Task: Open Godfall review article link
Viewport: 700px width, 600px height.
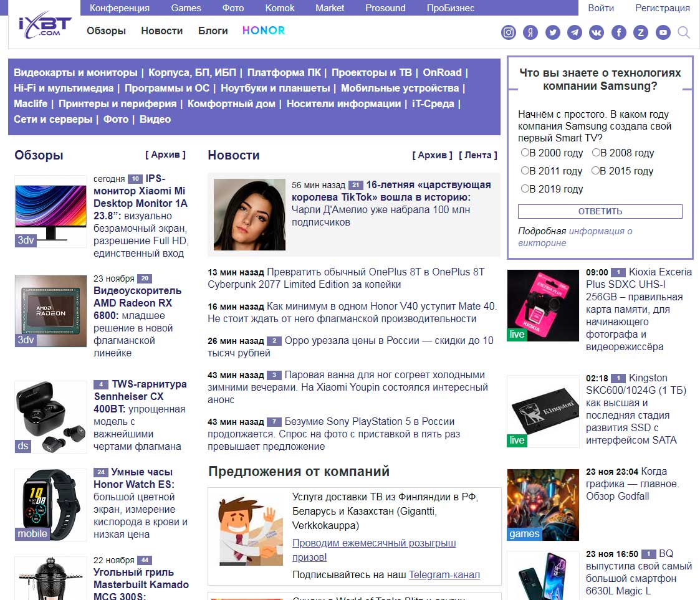Action: click(x=632, y=483)
